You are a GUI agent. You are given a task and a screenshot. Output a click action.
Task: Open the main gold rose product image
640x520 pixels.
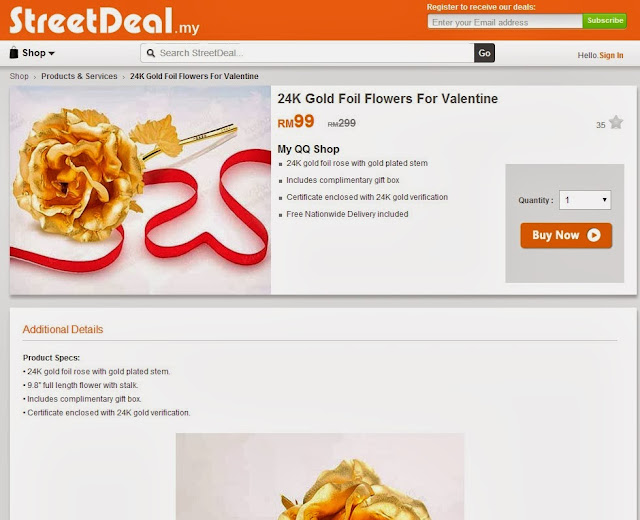coord(140,190)
